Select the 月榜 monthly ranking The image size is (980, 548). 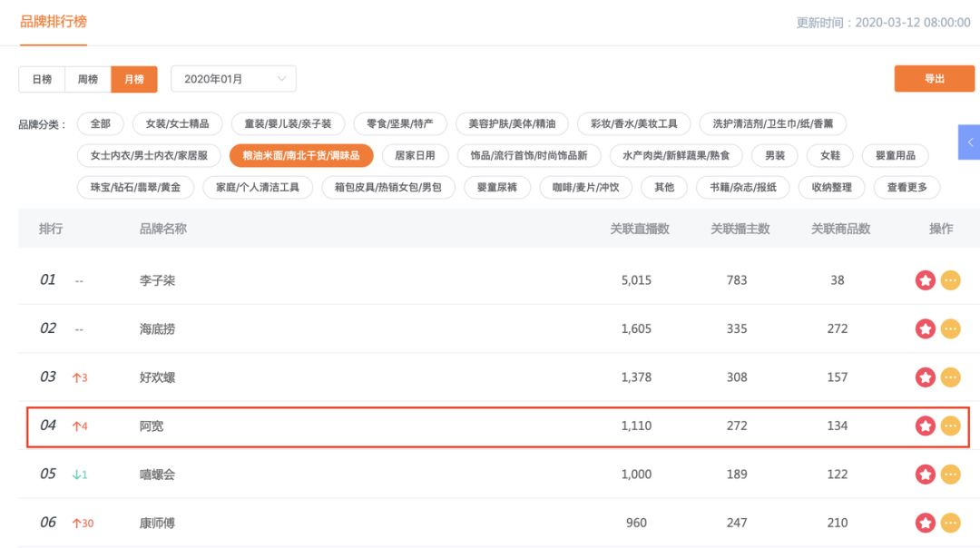[133, 79]
